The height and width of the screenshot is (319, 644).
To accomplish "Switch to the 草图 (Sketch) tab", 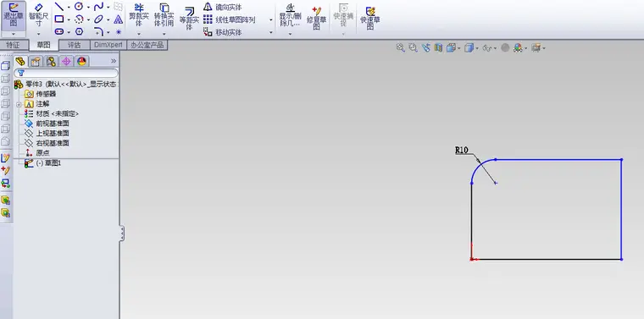I will coord(43,45).
